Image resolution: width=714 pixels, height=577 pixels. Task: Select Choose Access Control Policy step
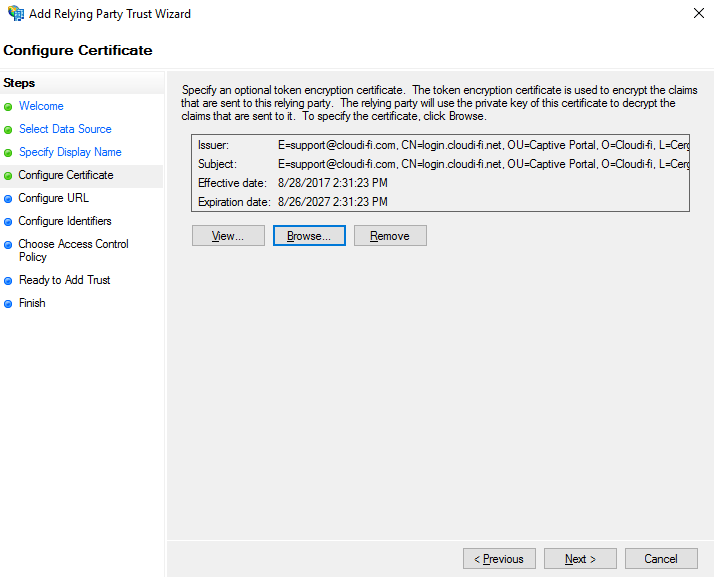[73, 250]
